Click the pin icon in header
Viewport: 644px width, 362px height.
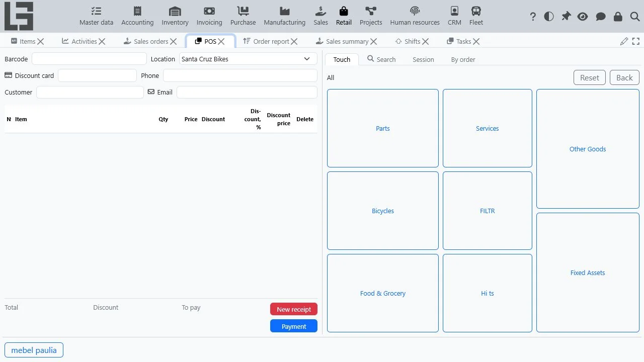[566, 17]
